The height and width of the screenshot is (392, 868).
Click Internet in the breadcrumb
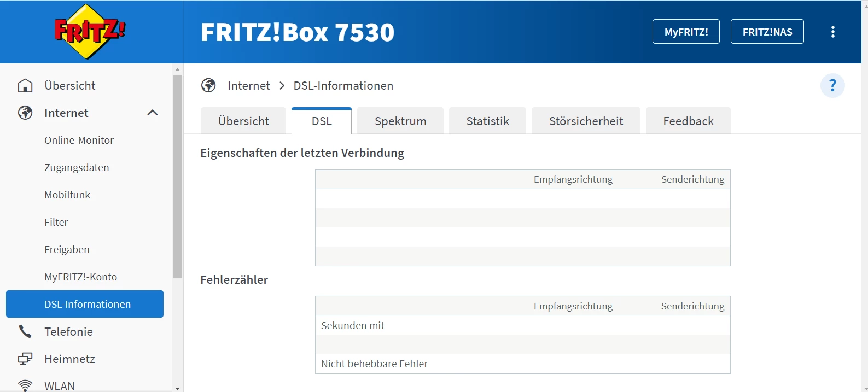(249, 86)
